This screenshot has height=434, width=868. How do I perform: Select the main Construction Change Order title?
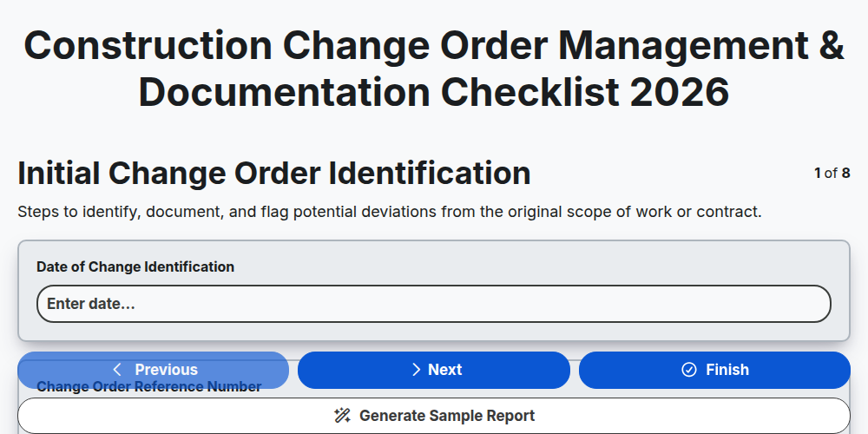(x=434, y=69)
